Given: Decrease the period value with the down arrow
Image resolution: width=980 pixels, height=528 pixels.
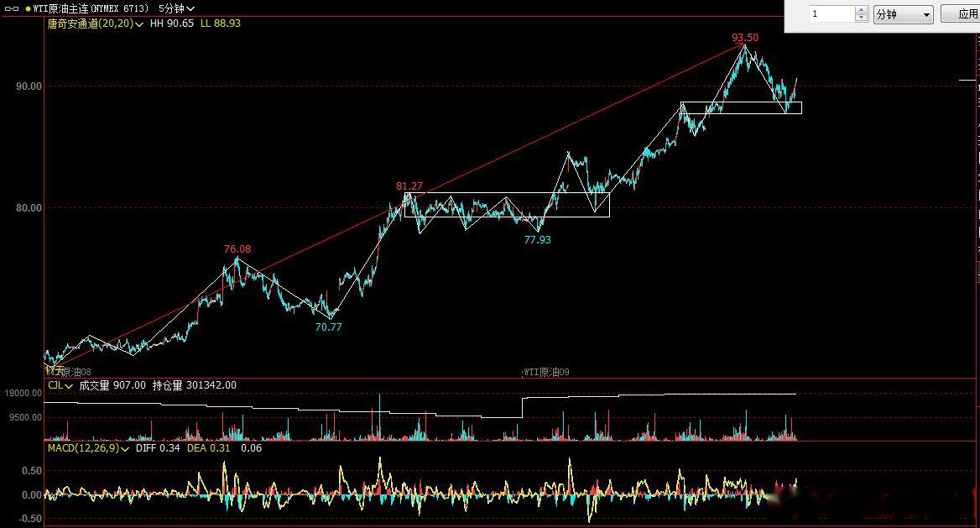Looking at the screenshot, I should [861, 18].
